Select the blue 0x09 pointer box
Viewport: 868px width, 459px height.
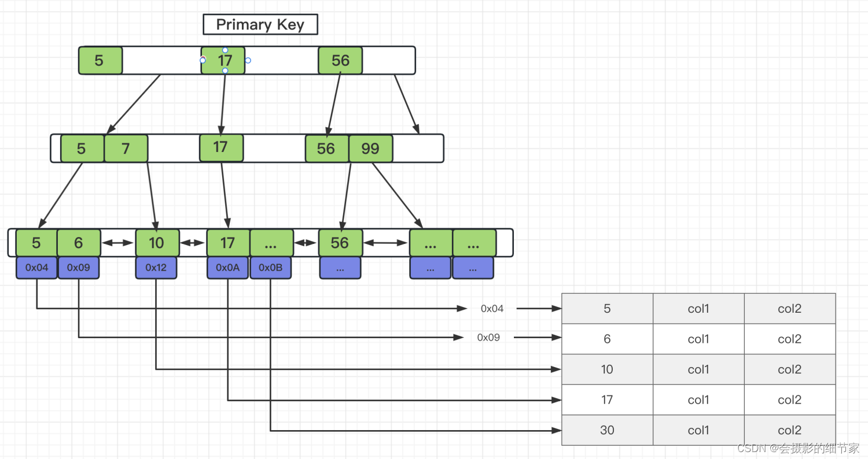[78, 268]
